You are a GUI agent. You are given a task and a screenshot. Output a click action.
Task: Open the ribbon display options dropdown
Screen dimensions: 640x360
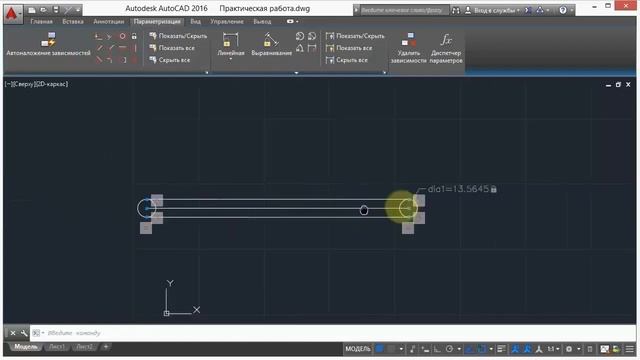point(292,21)
